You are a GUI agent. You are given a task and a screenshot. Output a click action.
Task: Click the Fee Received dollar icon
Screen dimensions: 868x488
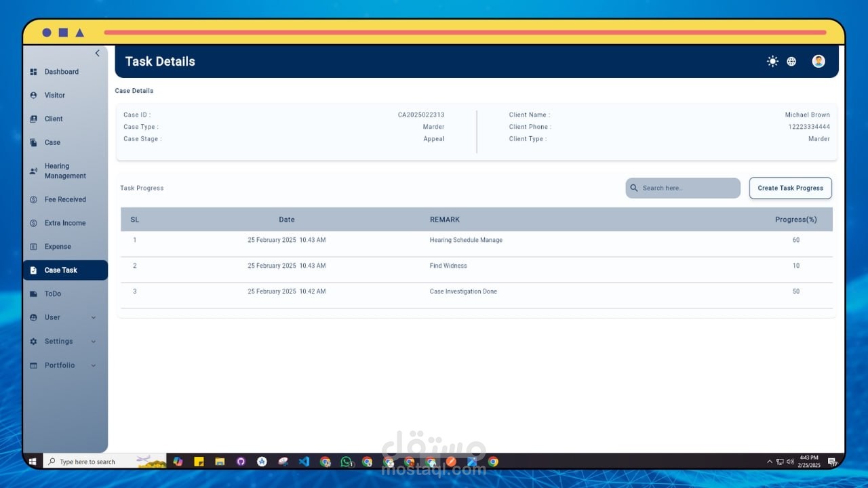[x=33, y=200]
